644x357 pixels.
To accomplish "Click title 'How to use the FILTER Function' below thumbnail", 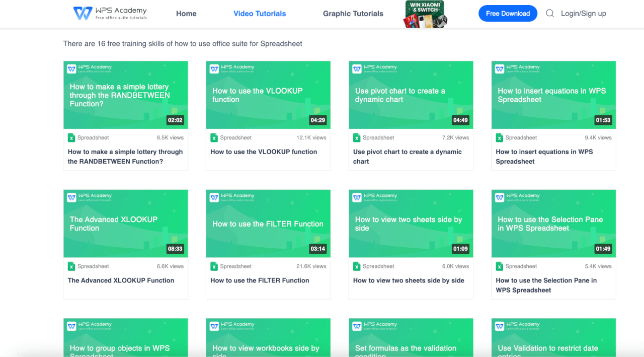I will 260,280.
